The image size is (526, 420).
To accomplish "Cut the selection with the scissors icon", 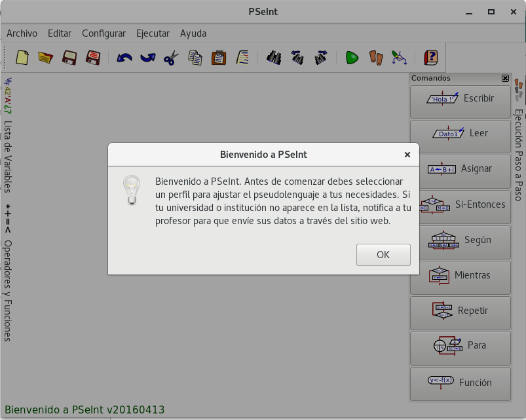I will (x=172, y=58).
